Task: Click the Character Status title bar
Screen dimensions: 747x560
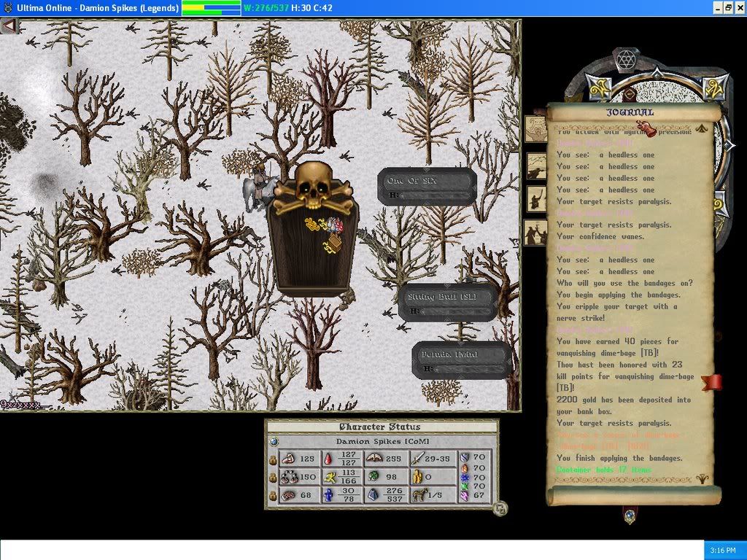Action: pos(382,427)
